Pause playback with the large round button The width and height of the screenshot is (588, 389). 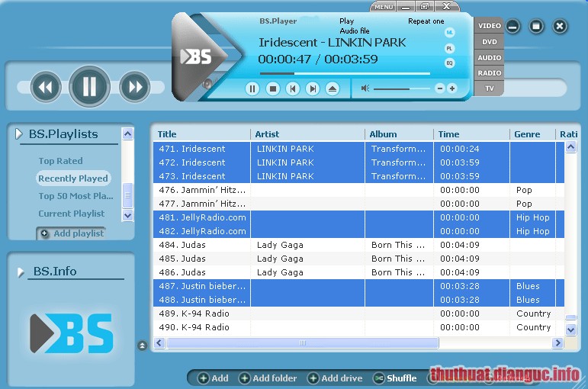(x=90, y=87)
